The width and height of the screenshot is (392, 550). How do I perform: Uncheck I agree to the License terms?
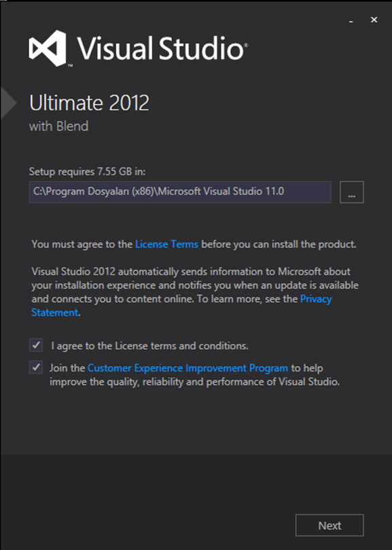tap(36, 346)
